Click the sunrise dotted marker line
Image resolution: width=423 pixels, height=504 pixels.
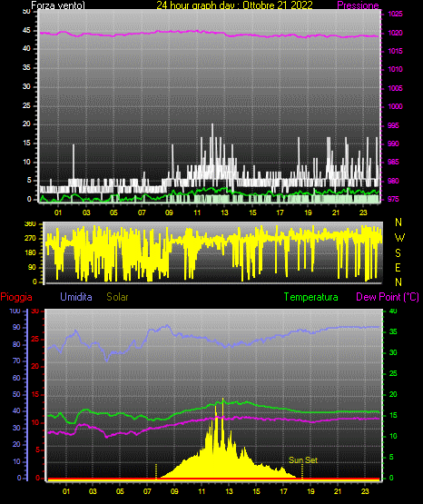click(156, 471)
